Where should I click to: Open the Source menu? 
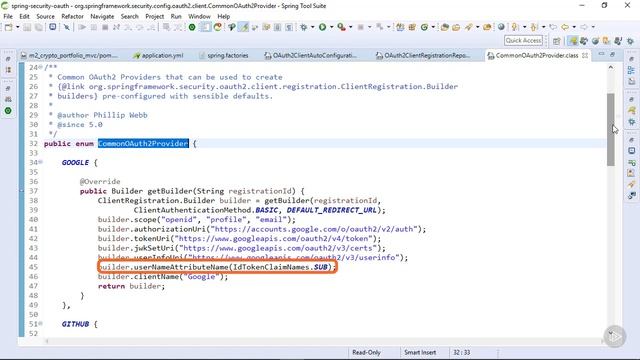coord(45,16)
